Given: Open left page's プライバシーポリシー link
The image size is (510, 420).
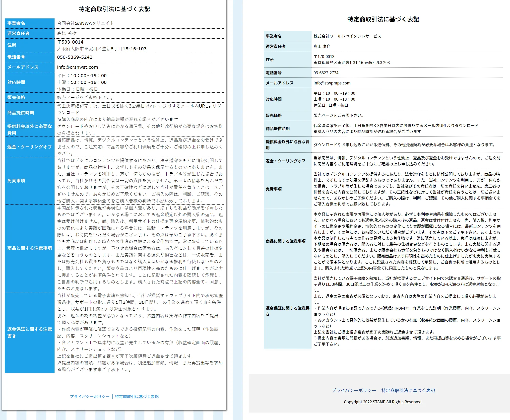Looking at the screenshot, I should [x=90, y=397].
